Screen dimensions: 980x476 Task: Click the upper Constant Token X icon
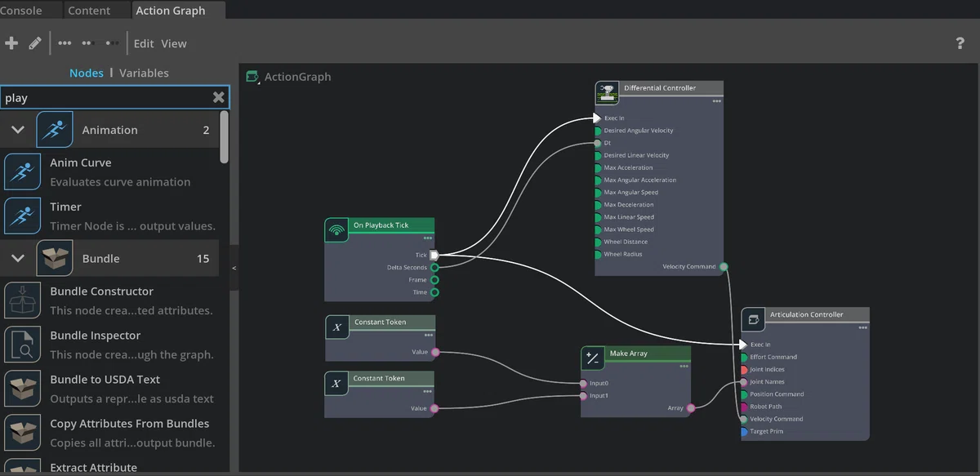pos(336,327)
